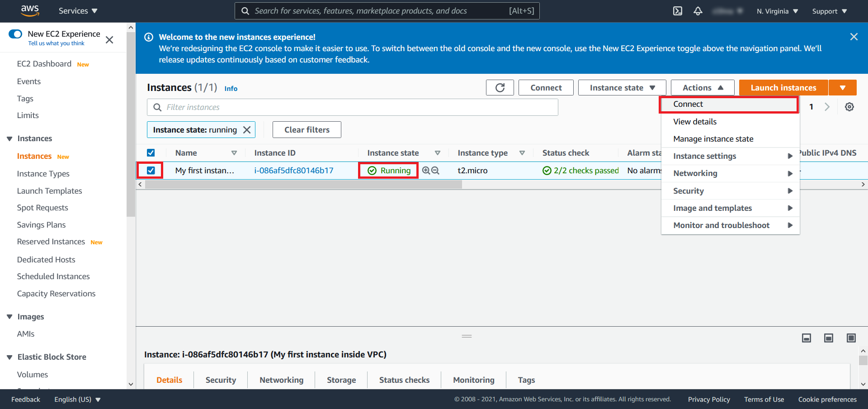The height and width of the screenshot is (409, 868).
Task: Click the Info link beside Instances
Action: pos(231,89)
